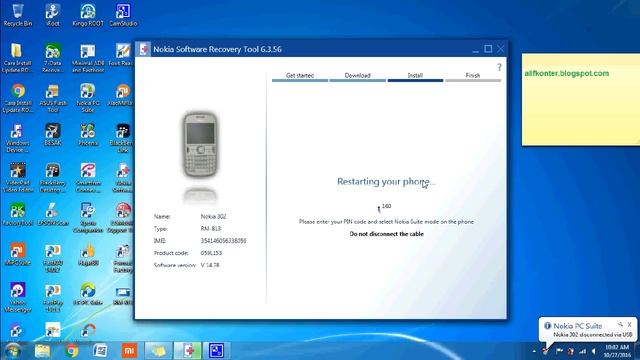
Task: Open the taskbar clock and date
Action: (617, 351)
